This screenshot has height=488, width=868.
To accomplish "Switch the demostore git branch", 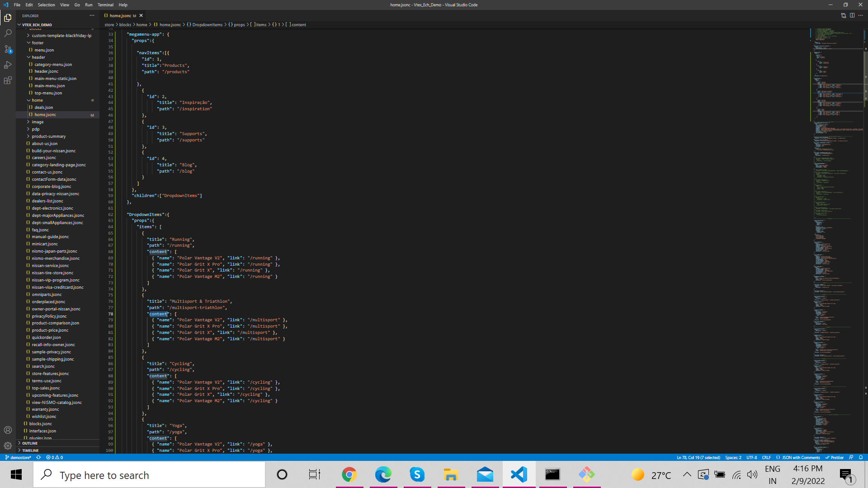I will (x=18, y=457).
